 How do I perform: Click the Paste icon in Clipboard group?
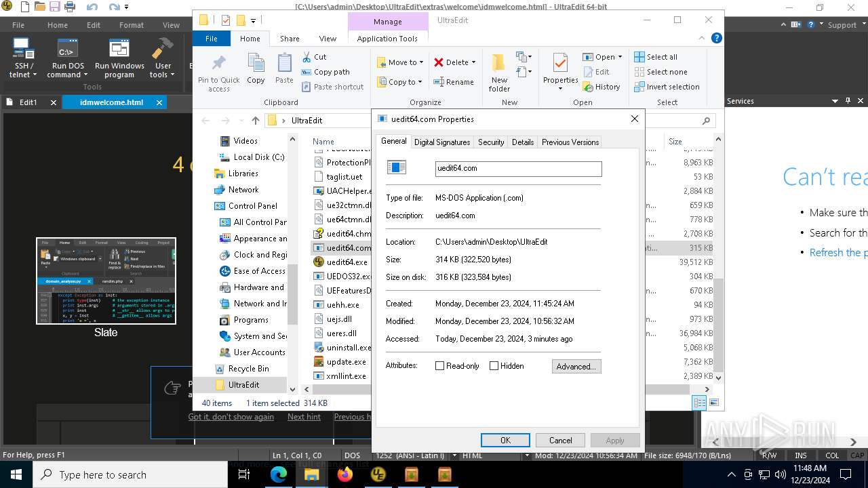pos(284,63)
